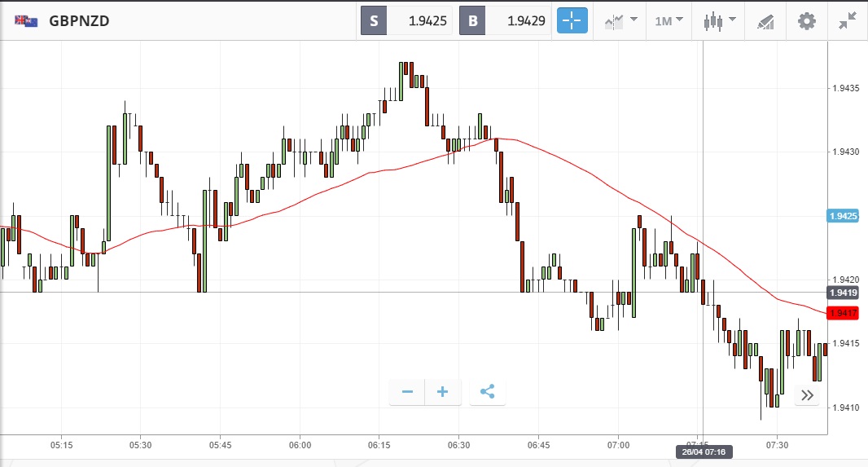
Task: Click the Buy (B) button
Action: tap(473, 21)
